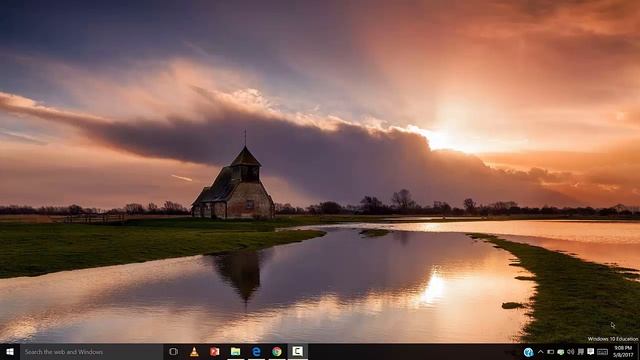Open the touch keyboard icon
The image size is (640, 360).
pos(602,352)
